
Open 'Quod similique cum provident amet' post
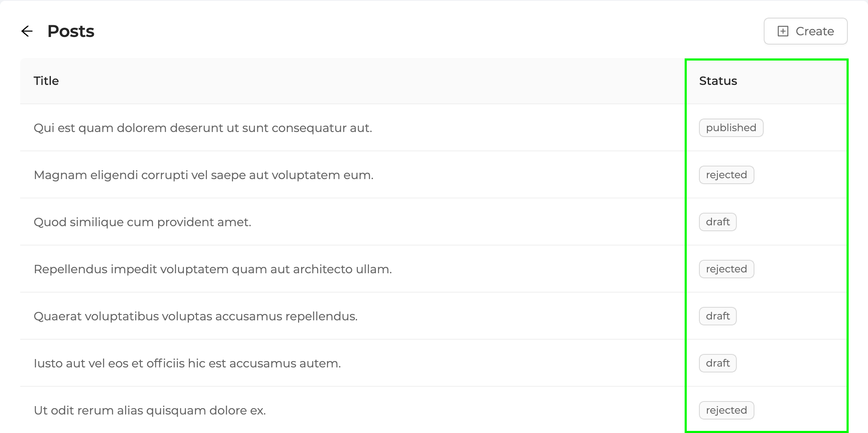tap(142, 222)
